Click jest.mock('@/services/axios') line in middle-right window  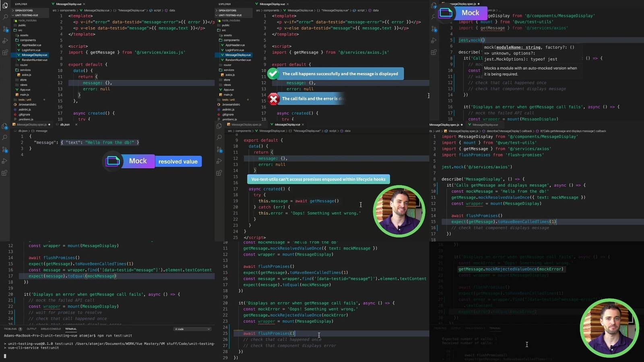click(x=477, y=167)
